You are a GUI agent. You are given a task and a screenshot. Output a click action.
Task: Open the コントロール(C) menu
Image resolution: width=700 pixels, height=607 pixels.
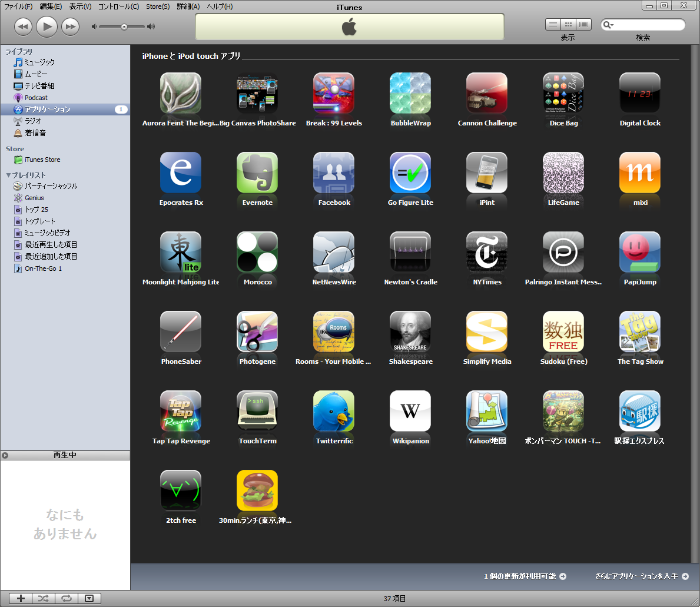119,6
